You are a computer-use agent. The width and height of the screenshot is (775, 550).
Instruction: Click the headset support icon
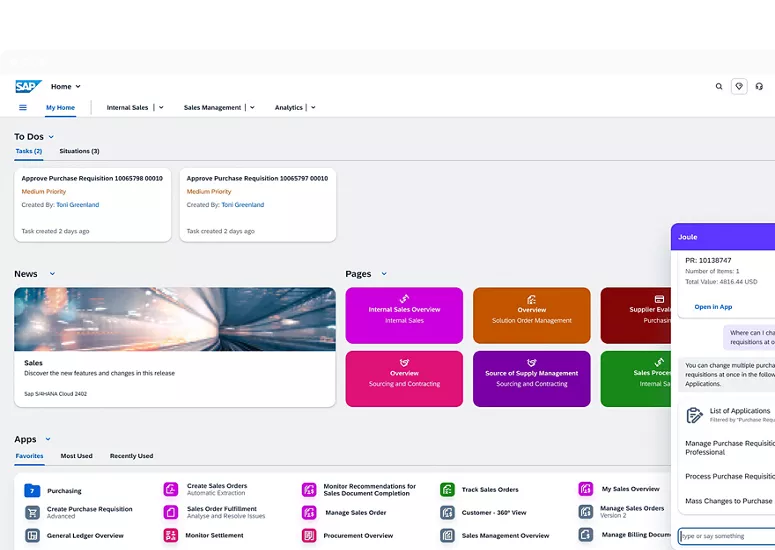pyautogui.click(x=761, y=87)
